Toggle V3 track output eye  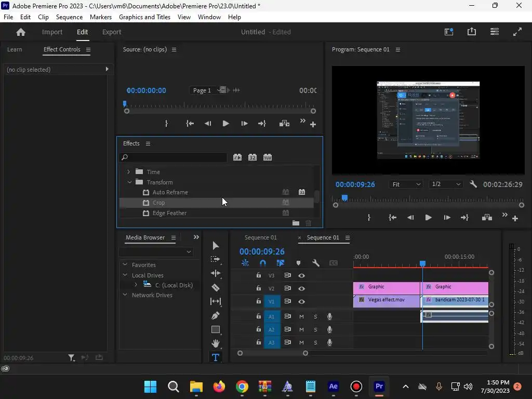301,275
